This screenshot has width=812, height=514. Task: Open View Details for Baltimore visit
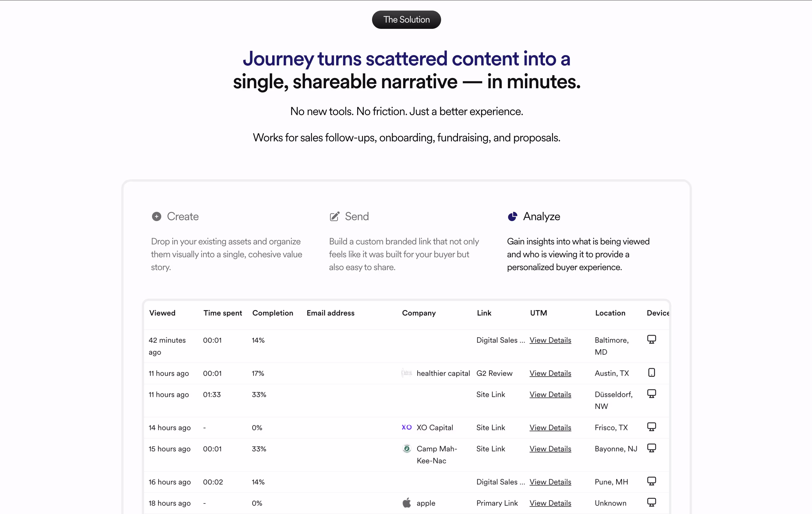(550, 340)
